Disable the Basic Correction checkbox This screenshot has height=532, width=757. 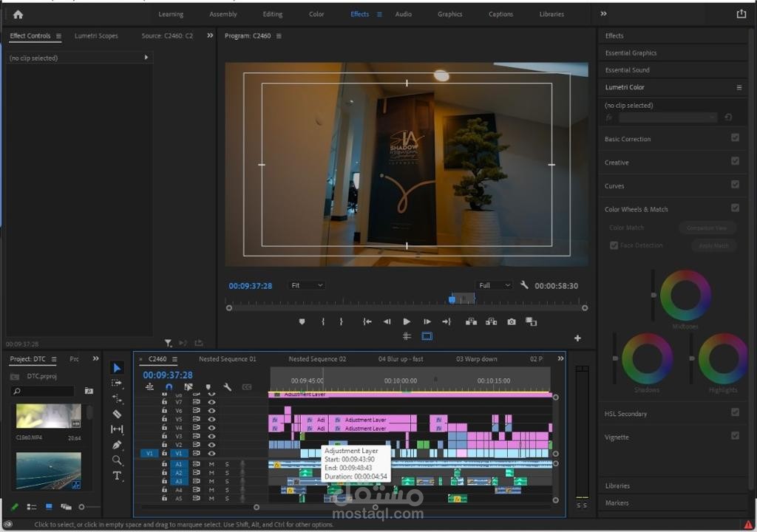coord(735,138)
